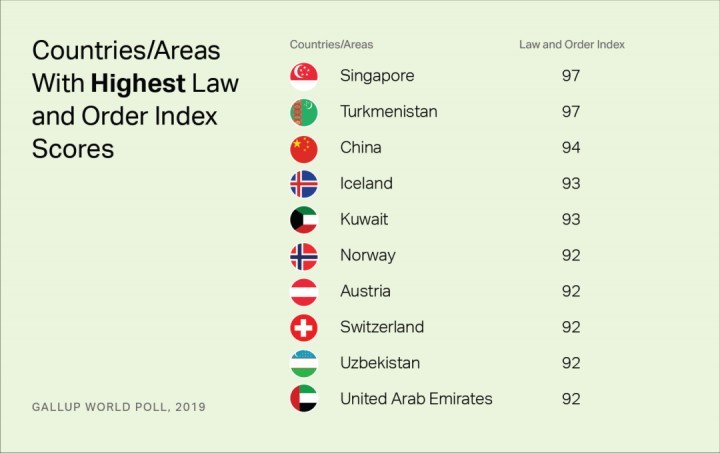Click the Countries/Areas column header

(331, 45)
